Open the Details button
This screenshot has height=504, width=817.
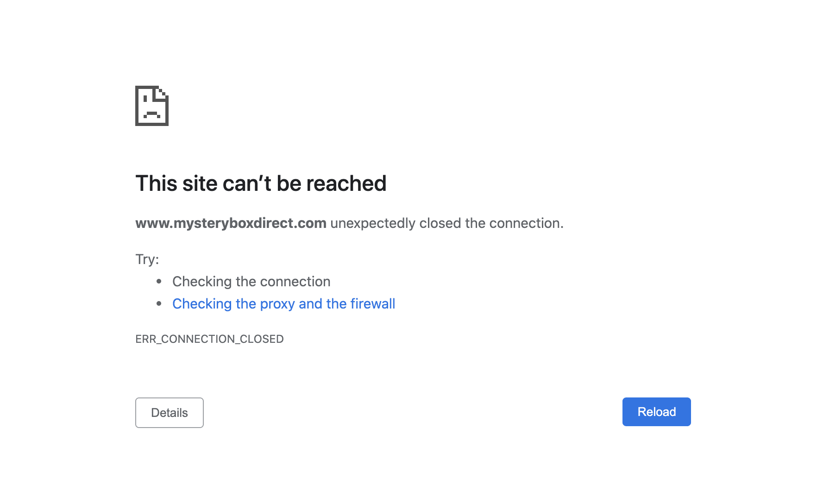pos(169,413)
